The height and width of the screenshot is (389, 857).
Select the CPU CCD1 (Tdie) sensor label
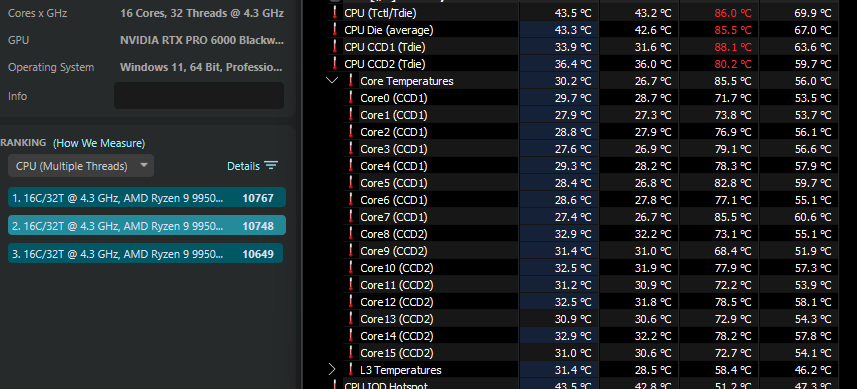coord(385,47)
